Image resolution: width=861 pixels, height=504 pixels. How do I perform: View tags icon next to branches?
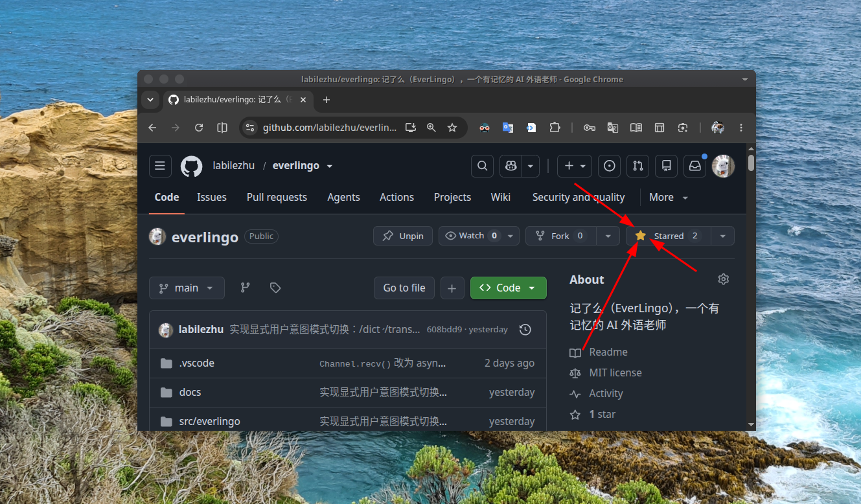click(275, 288)
